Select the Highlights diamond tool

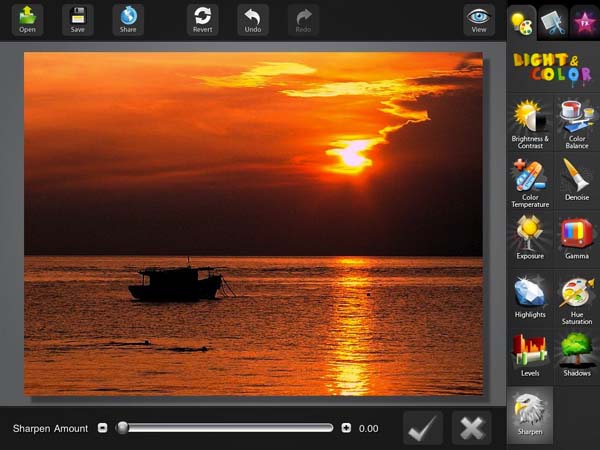coord(530,297)
